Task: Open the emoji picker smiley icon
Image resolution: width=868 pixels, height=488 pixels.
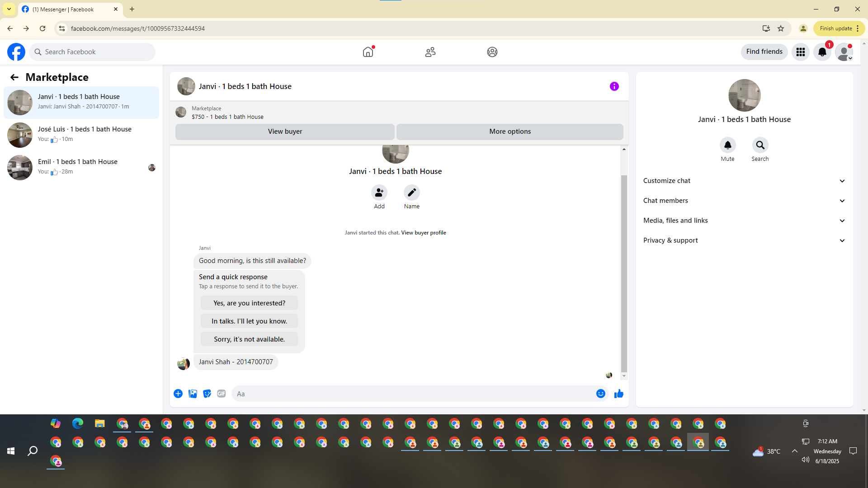Action: [x=601, y=394]
